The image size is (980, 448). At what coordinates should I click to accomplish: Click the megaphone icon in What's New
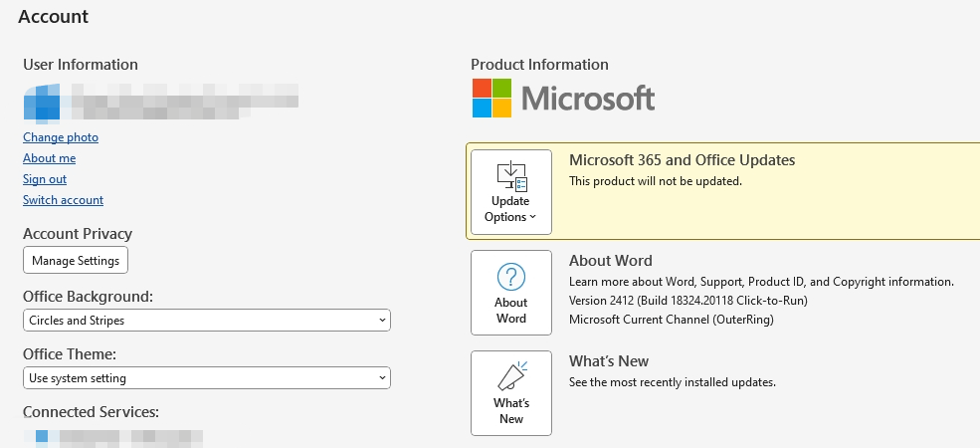(x=511, y=376)
